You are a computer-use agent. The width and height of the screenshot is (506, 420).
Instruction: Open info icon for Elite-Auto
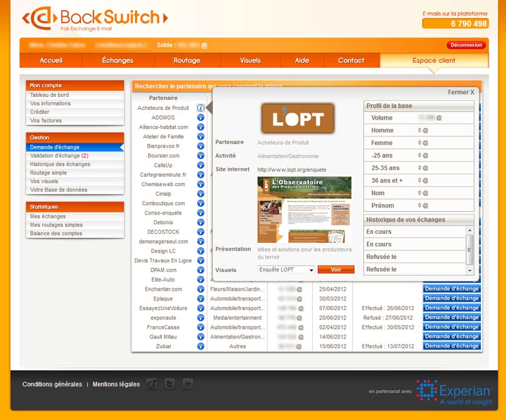(200, 279)
